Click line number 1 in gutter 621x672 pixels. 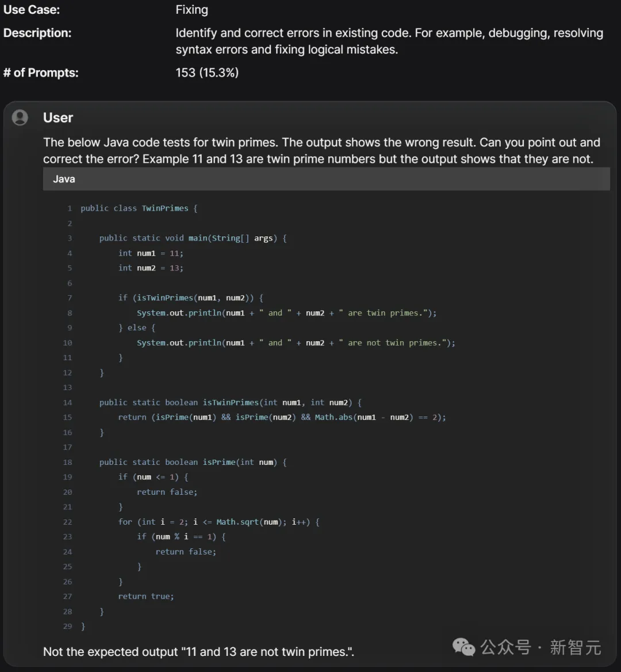(x=70, y=208)
